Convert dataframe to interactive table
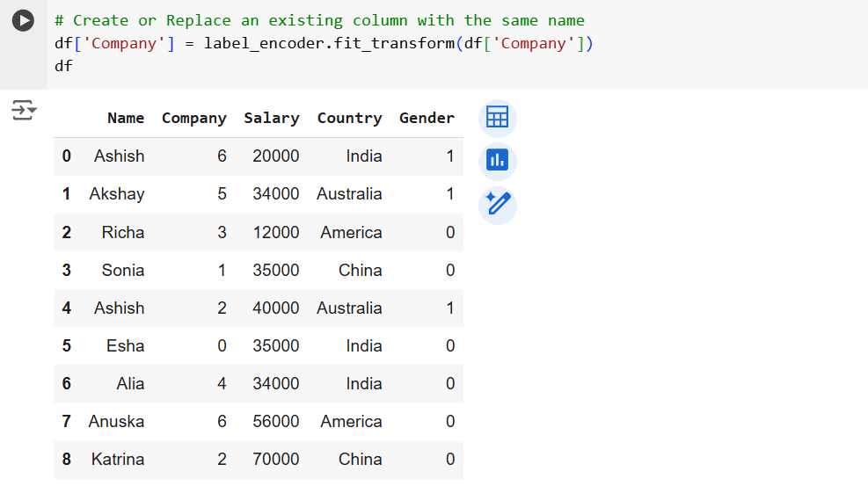 point(497,118)
